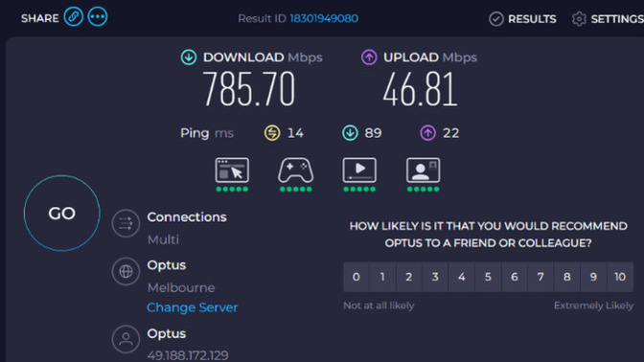Open the Settings gear icon

click(579, 19)
